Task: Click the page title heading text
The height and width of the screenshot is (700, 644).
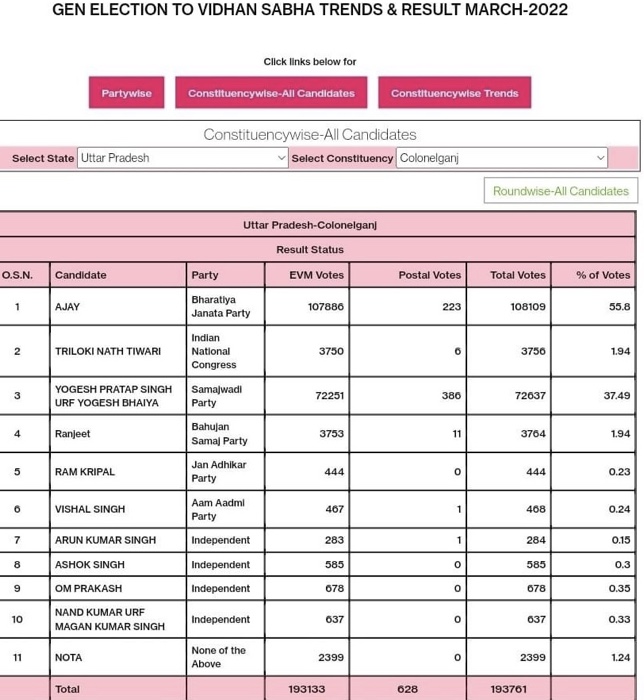Action: (310, 9)
